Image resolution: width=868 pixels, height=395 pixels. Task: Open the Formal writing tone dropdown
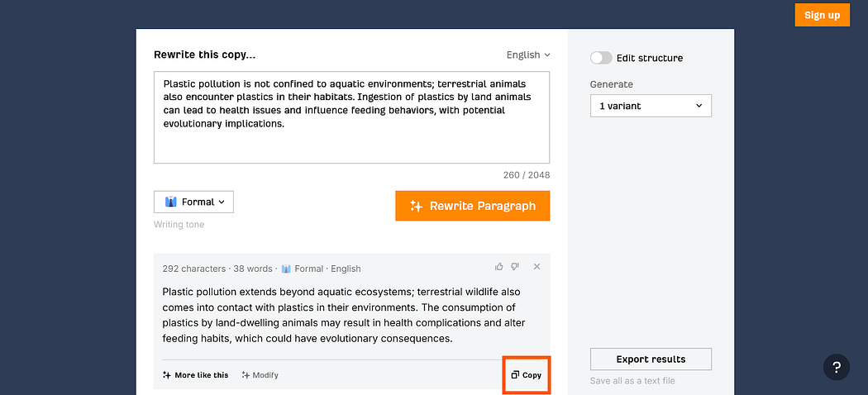[193, 202]
